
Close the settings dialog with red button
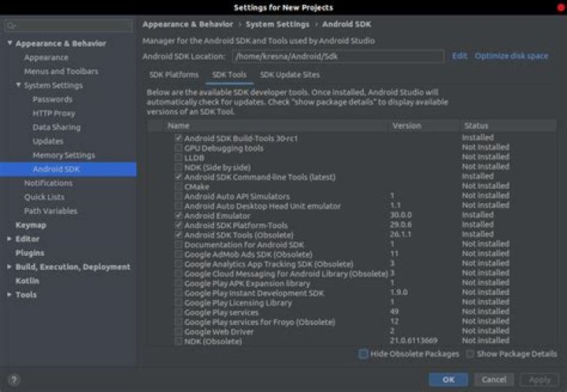click(x=561, y=8)
